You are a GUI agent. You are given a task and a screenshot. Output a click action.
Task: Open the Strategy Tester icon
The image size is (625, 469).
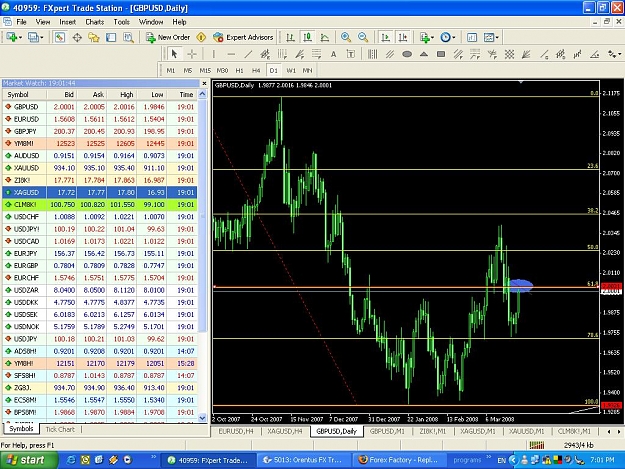[x=128, y=37]
